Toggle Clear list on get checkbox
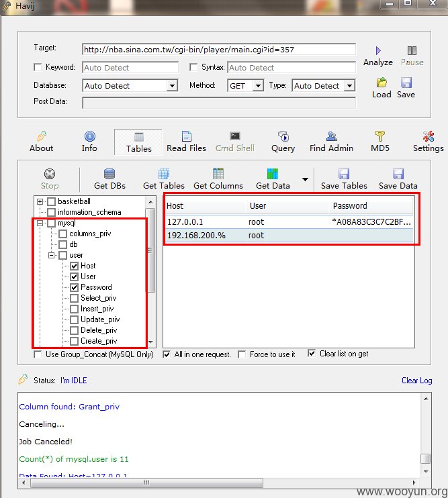Viewport: 448px width, 498px height. [x=312, y=354]
